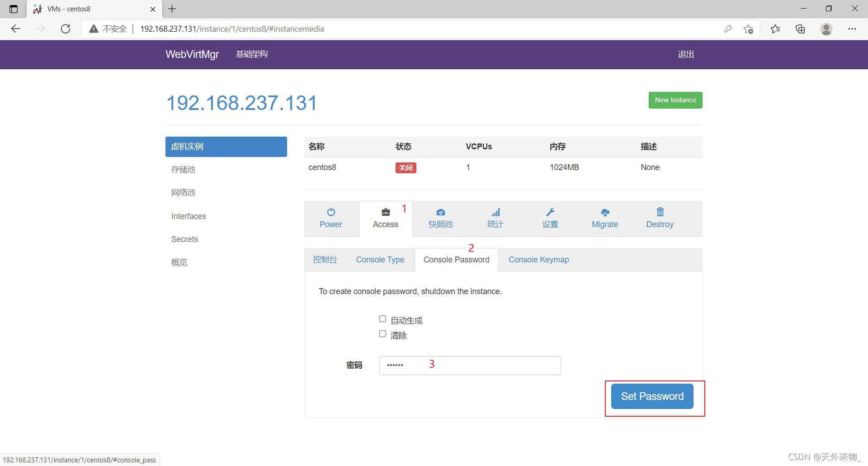Select 存储池 in the sidebar
The width and height of the screenshot is (868, 466).
point(183,170)
